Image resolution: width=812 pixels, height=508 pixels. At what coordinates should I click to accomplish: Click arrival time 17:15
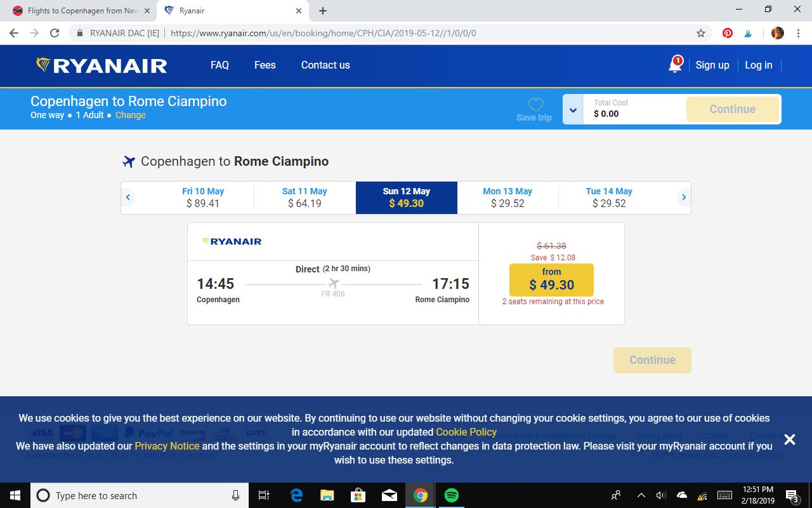[450, 284]
